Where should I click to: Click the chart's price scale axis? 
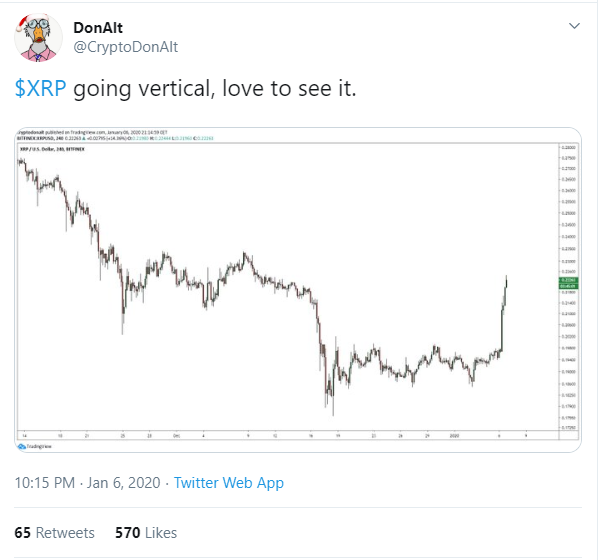[569, 287]
